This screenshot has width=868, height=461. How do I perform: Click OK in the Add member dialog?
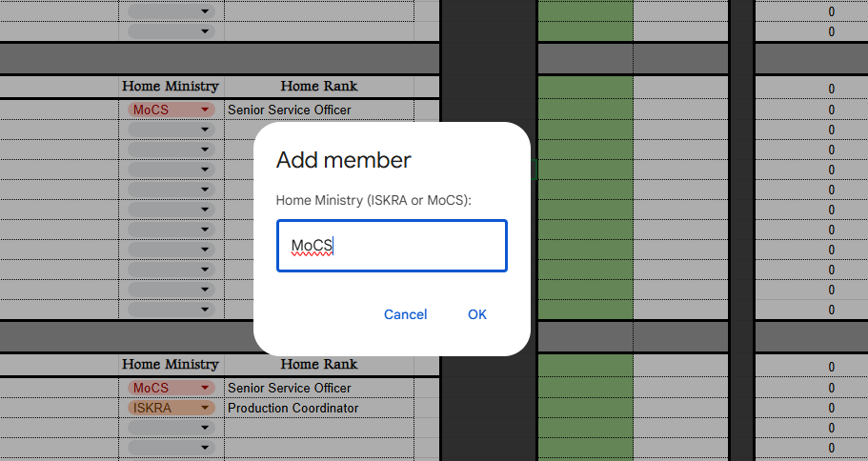(477, 314)
